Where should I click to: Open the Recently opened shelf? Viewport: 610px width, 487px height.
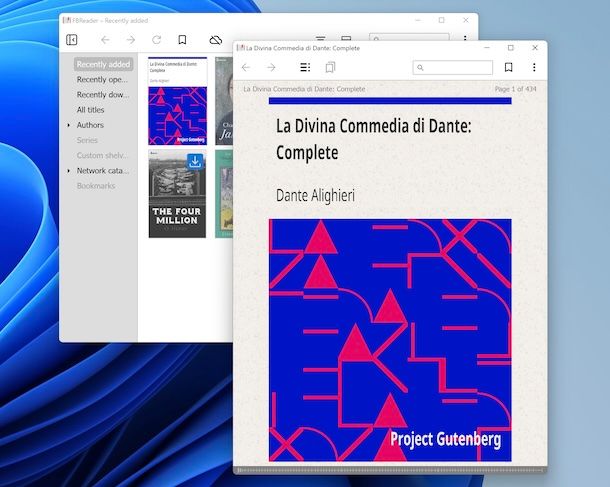tap(102, 79)
